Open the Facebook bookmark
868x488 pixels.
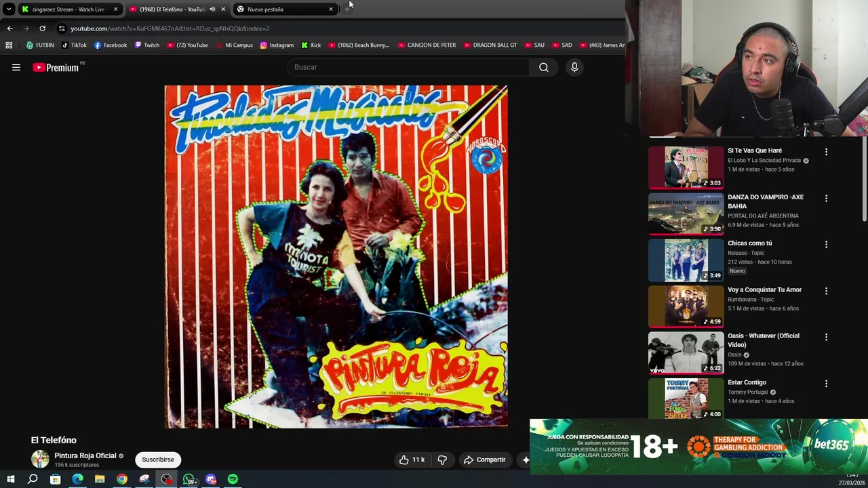tap(111, 45)
